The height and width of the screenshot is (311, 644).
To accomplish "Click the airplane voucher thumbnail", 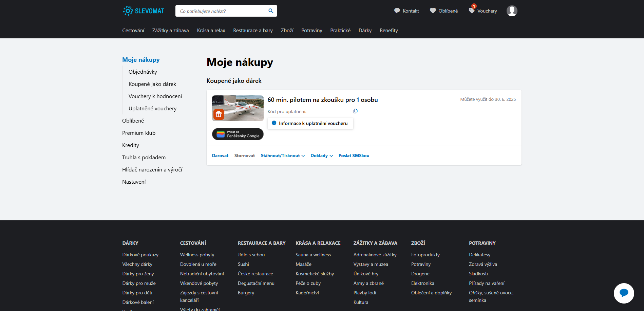I will point(238,108).
